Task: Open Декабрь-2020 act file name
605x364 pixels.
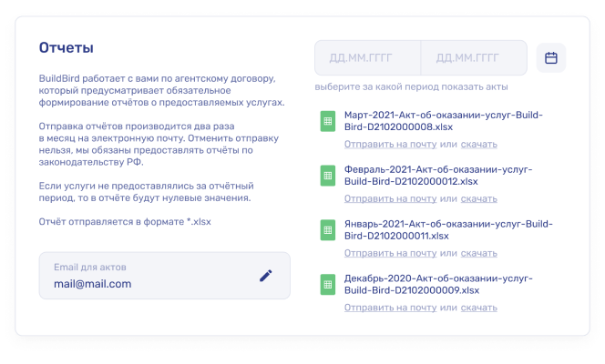Action: click(437, 284)
